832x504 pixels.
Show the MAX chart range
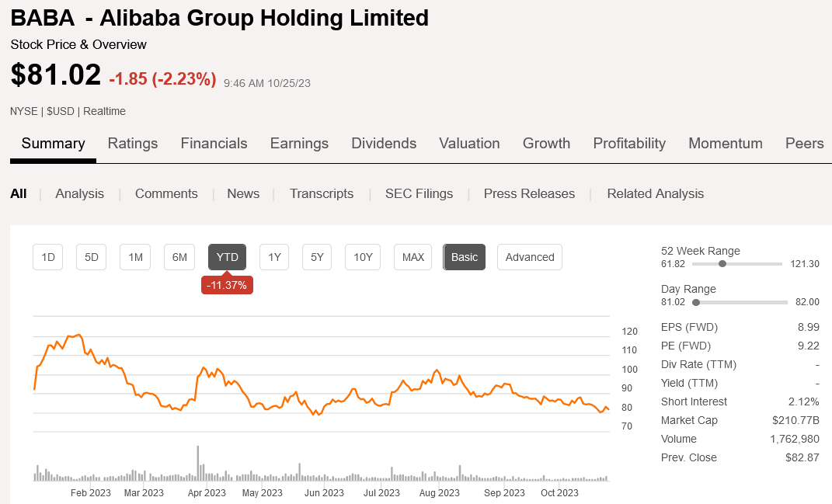click(x=413, y=257)
